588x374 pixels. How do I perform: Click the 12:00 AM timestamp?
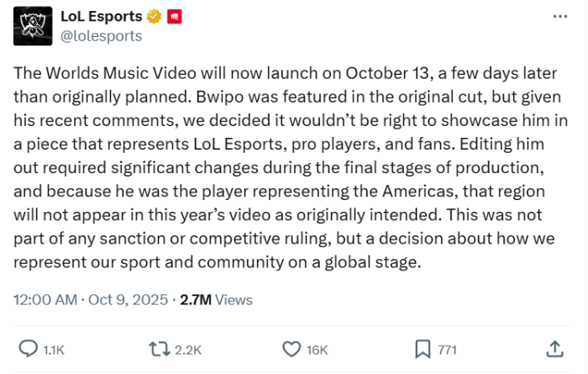click(45, 299)
